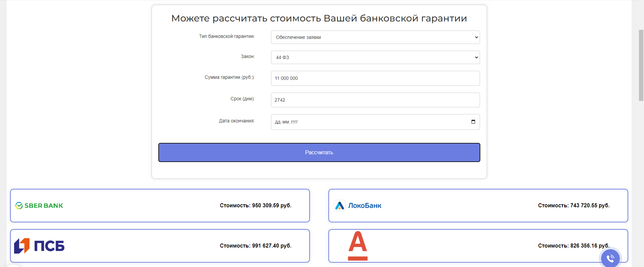Open the Тип банковской гарантии dropdown
Viewport: 644px width, 267px height.
click(x=375, y=37)
